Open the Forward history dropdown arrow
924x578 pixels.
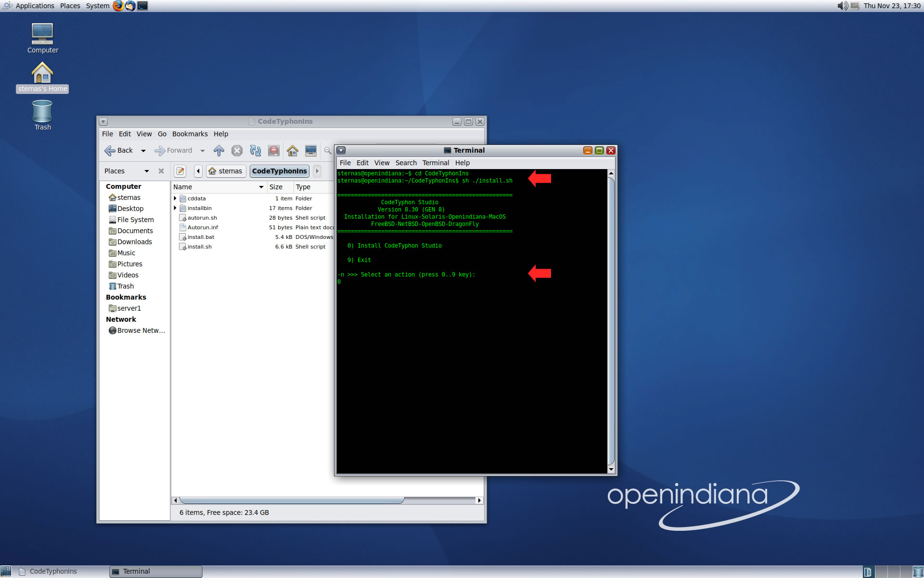[x=203, y=151]
